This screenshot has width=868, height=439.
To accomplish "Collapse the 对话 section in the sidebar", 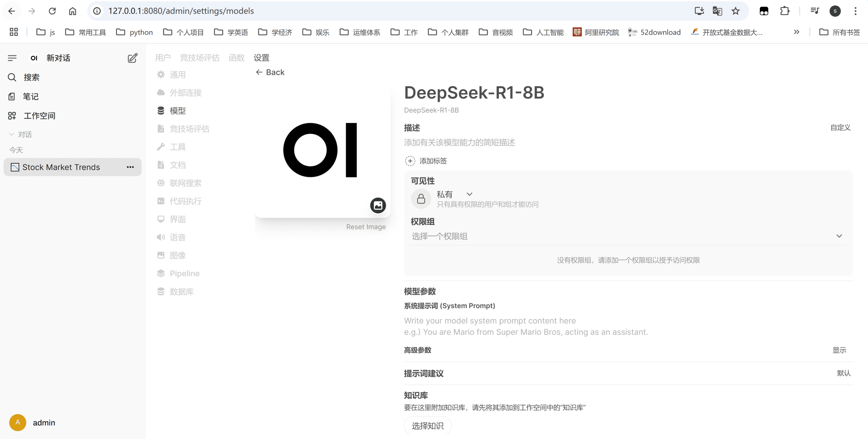I will pyautogui.click(x=20, y=134).
